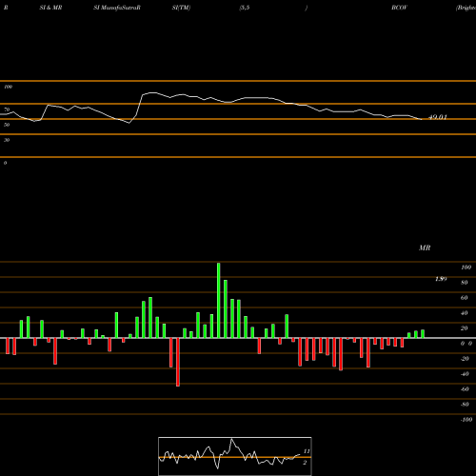Image resolution: width=476 pixels, height=476 pixels.
Task: Click the value 11 in mini chart
Action: 307,451
